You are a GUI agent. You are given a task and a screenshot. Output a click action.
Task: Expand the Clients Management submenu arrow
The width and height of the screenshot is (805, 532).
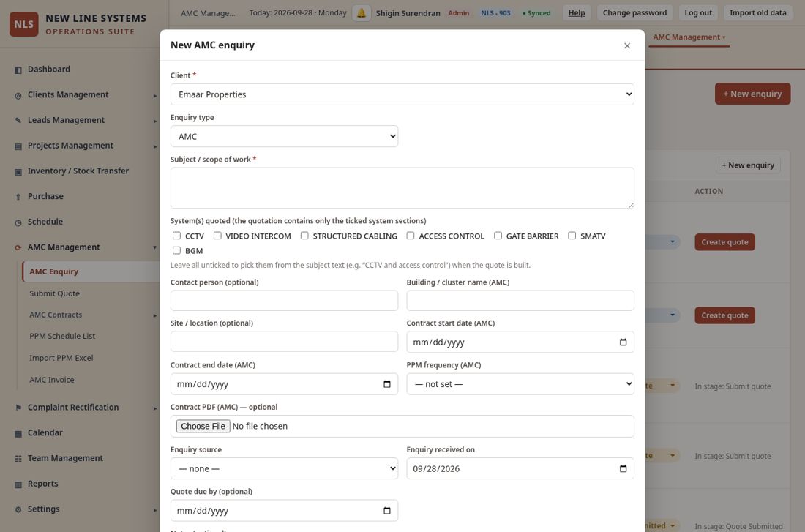pos(154,96)
